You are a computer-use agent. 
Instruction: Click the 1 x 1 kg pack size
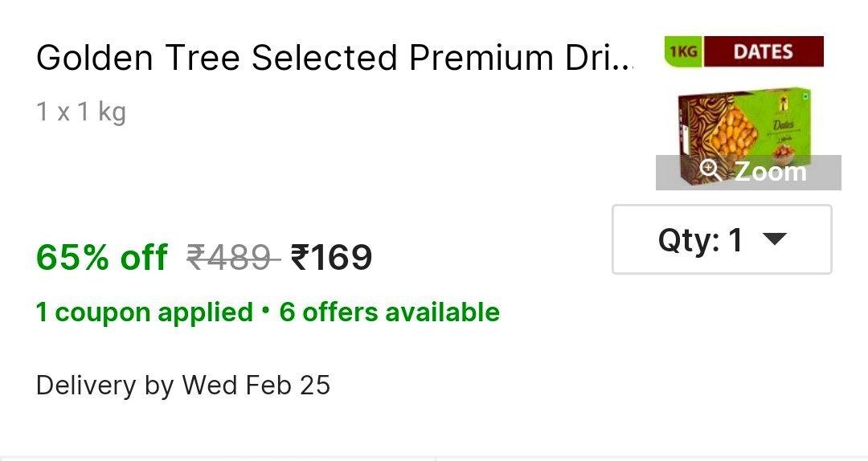click(81, 112)
